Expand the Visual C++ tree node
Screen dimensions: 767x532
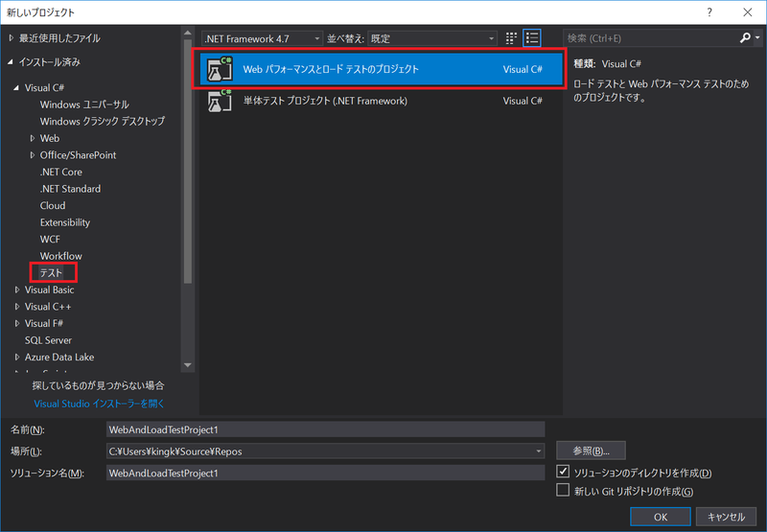click(17, 307)
